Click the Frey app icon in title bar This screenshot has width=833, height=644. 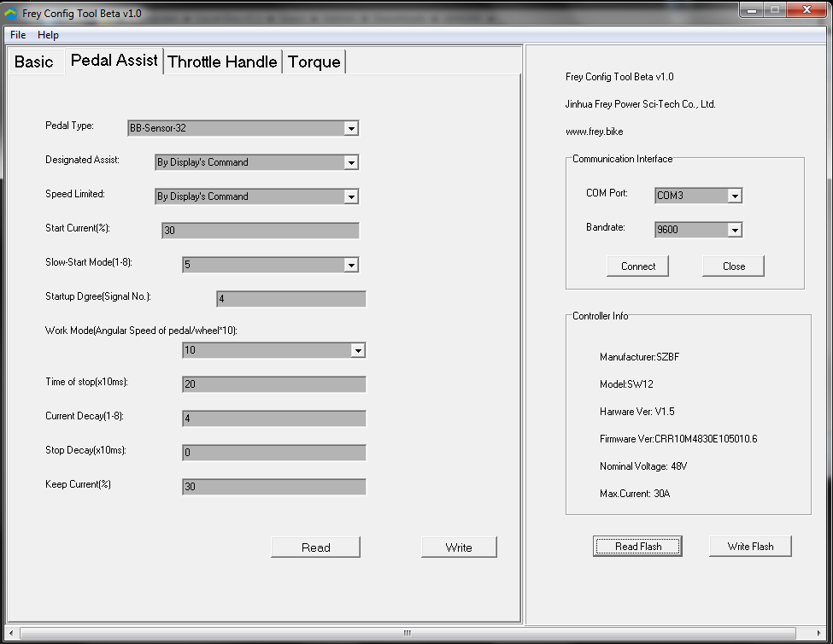[11, 14]
